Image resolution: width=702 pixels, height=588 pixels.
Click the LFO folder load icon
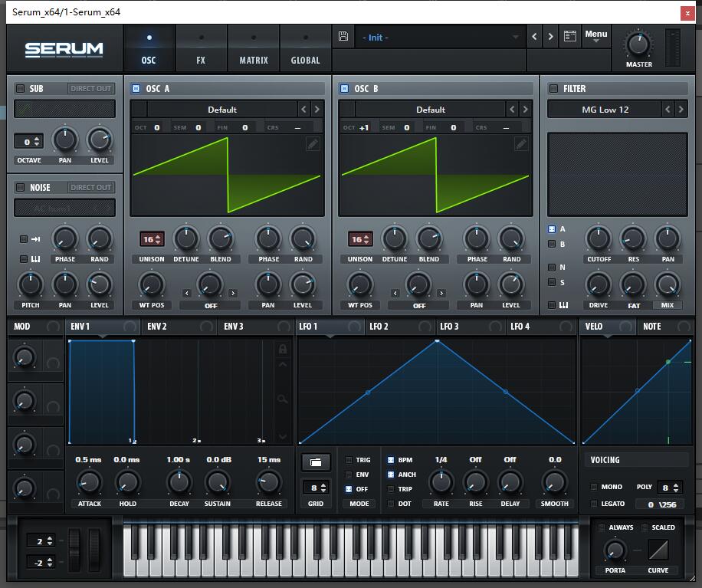pyautogui.click(x=316, y=462)
